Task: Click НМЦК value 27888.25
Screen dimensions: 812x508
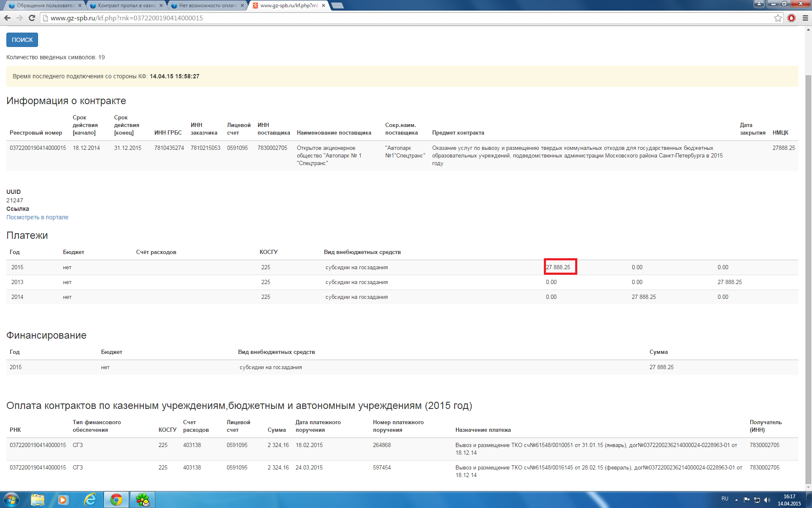Action: pyautogui.click(x=784, y=148)
